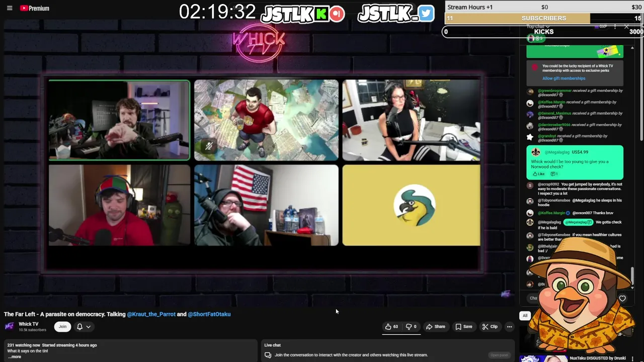Open Whick TV channel avatar

9,327
